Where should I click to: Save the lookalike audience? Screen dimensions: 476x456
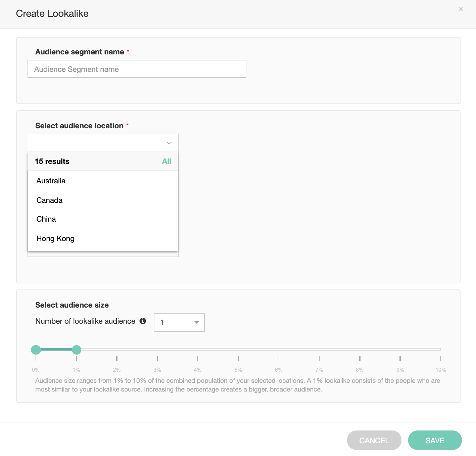435,440
